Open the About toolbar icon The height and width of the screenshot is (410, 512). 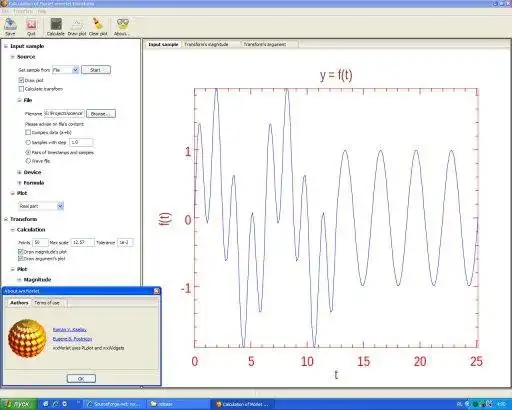coord(122,27)
